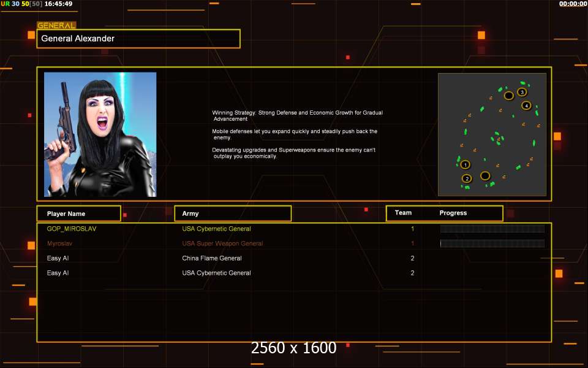Click the empty start circle beside position 3
The height and width of the screenshot is (368, 588).
coord(508,96)
